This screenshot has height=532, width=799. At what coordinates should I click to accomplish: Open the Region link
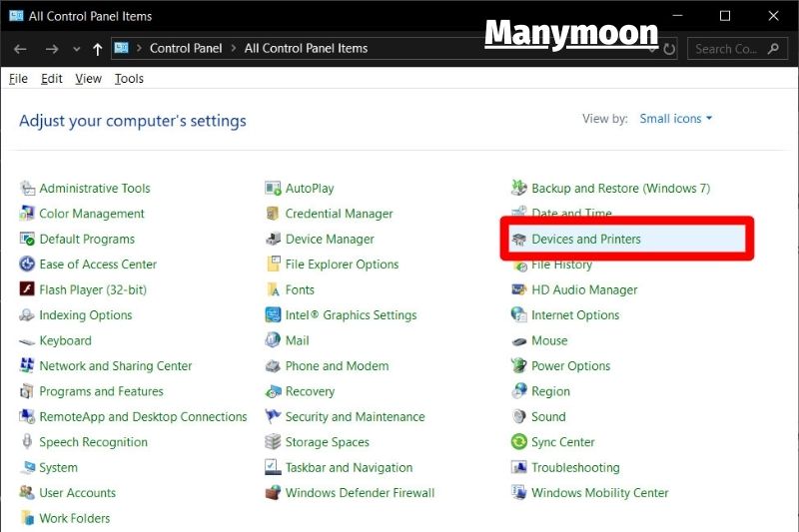click(x=551, y=391)
